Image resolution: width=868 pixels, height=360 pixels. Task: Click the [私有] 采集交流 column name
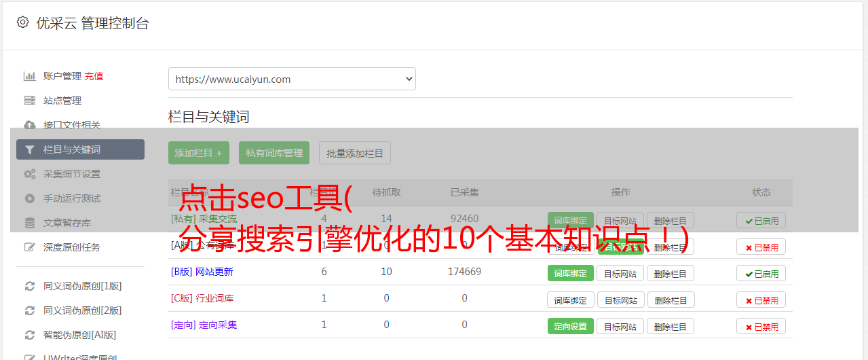(x=204, y=219)
